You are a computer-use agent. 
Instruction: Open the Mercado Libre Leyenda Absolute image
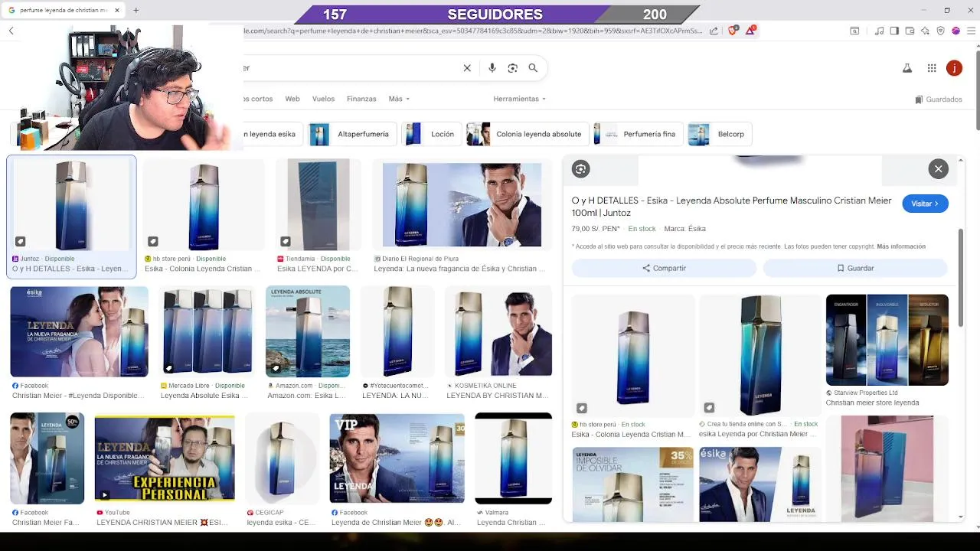click(207, 331)
